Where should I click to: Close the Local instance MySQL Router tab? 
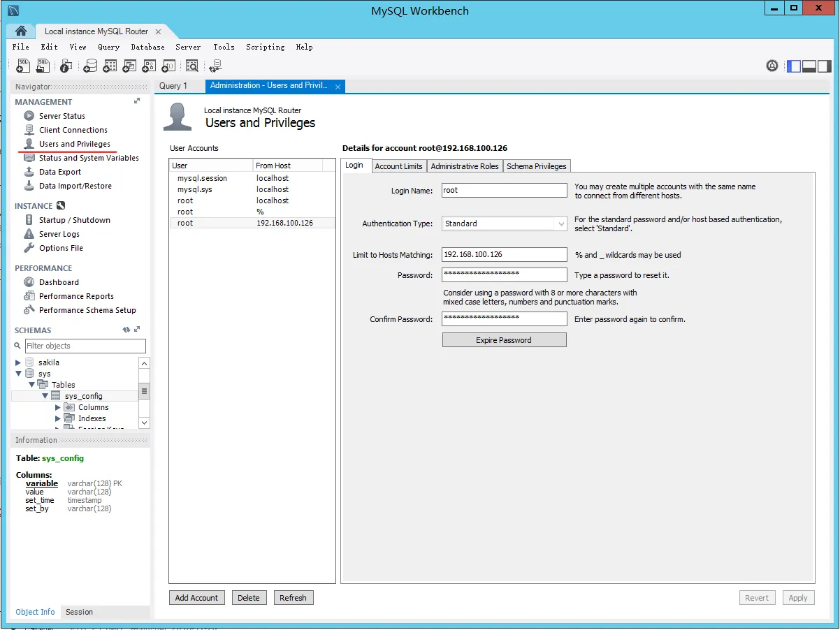pyautogui.click(x=158, y=31)
